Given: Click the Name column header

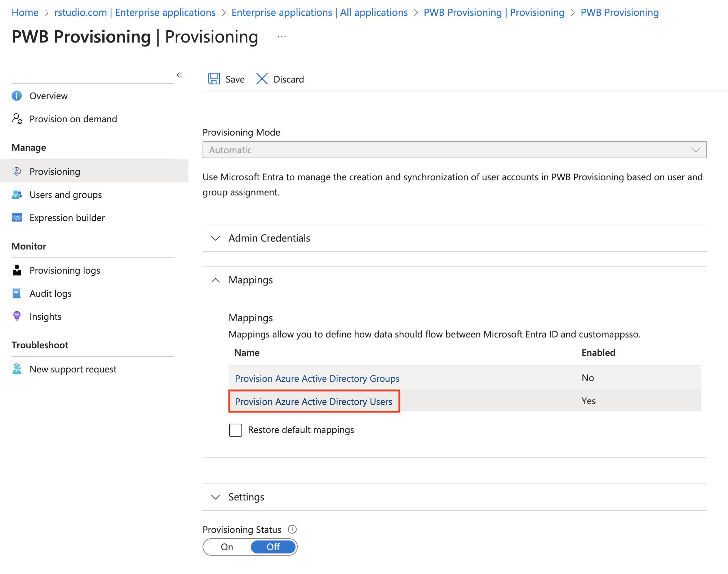Looking at the screenshot, I should click(247, 353).
